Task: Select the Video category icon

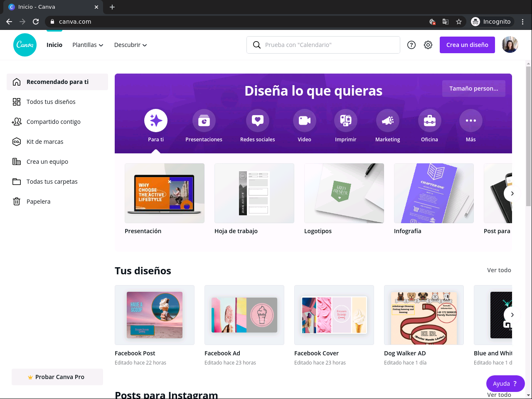Action: tap(305, 121)
